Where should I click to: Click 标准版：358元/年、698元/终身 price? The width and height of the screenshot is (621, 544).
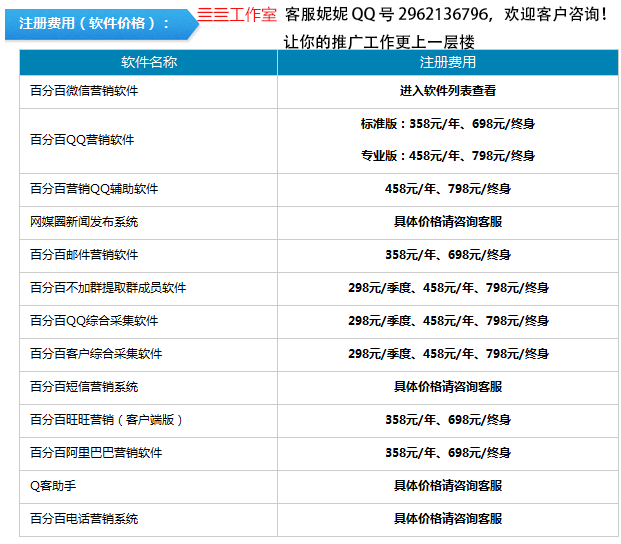pos(448,124)
